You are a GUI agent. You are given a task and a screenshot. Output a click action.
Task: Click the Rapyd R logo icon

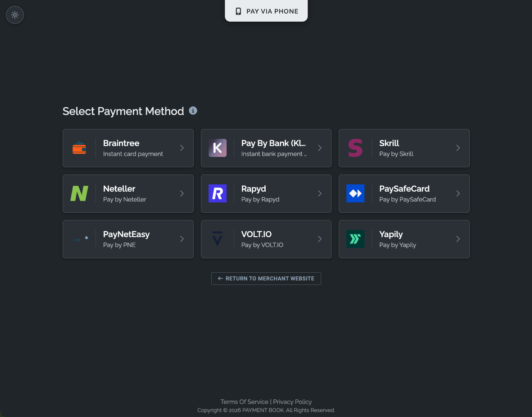point(218,193)
